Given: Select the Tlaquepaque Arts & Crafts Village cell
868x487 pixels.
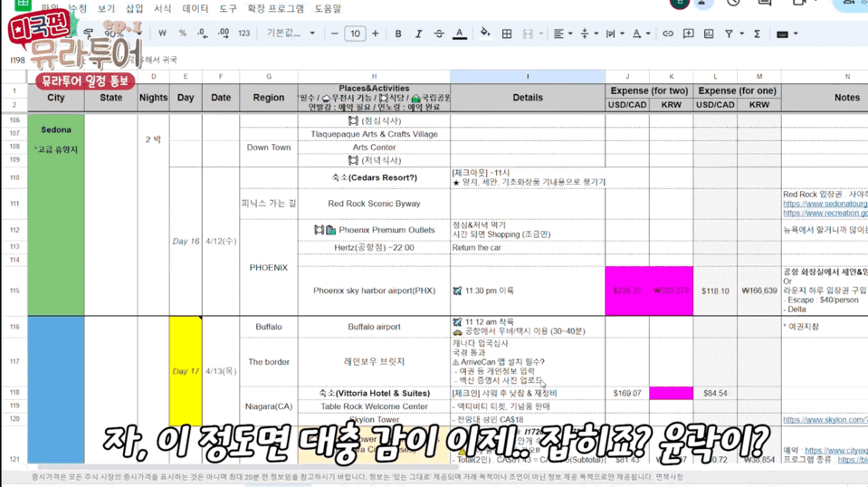Looking at the screenshot, I should click(374, 135).
